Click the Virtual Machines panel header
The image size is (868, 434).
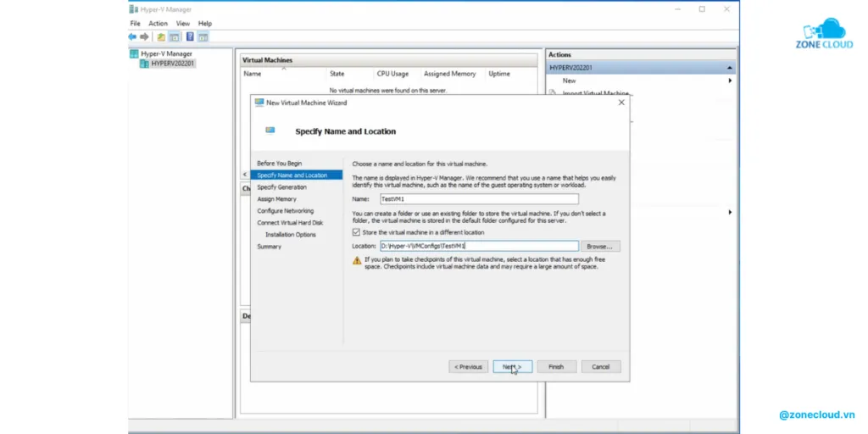coord(389,60)
